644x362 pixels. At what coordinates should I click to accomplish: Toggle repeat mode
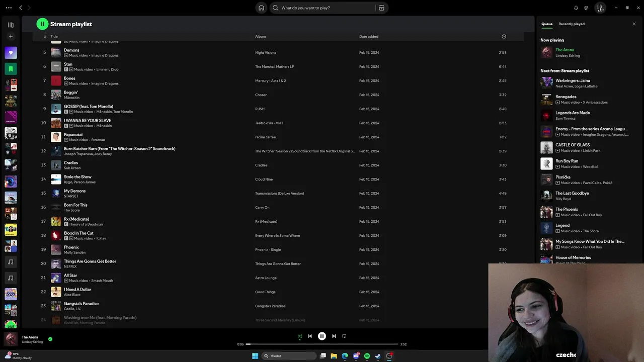[344, 336]
